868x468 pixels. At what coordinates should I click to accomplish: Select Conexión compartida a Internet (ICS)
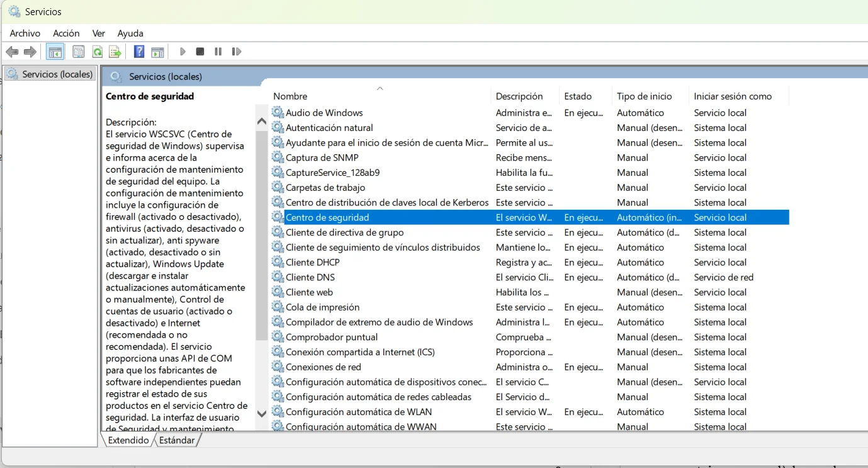[x=360, y=352]
